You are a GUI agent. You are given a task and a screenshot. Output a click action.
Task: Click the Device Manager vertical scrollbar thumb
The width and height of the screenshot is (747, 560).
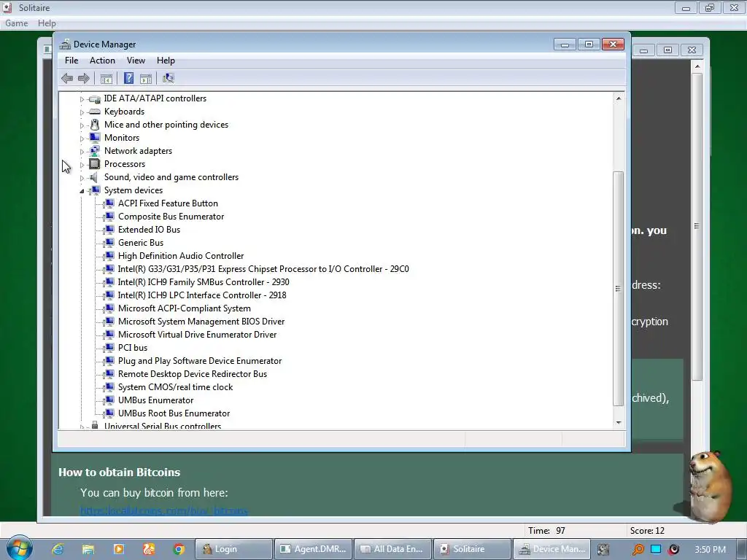click(x=618, y=289)
